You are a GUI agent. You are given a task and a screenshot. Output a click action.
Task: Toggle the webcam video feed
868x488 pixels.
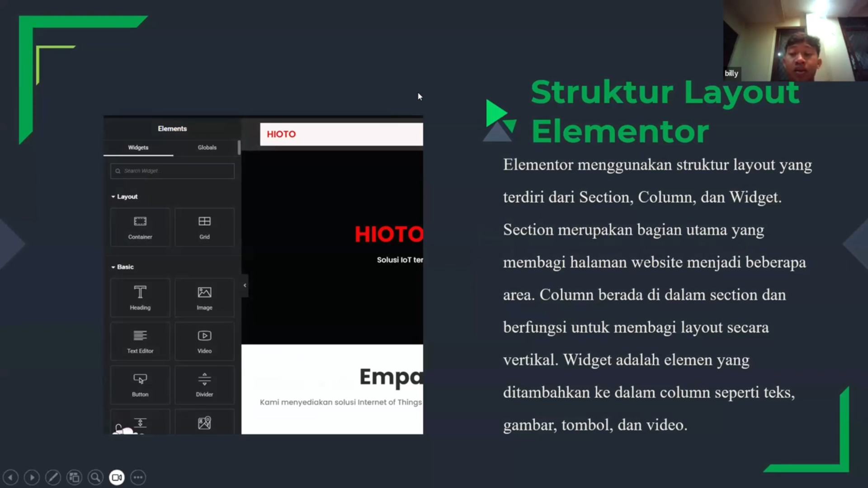tap(117, 477)
